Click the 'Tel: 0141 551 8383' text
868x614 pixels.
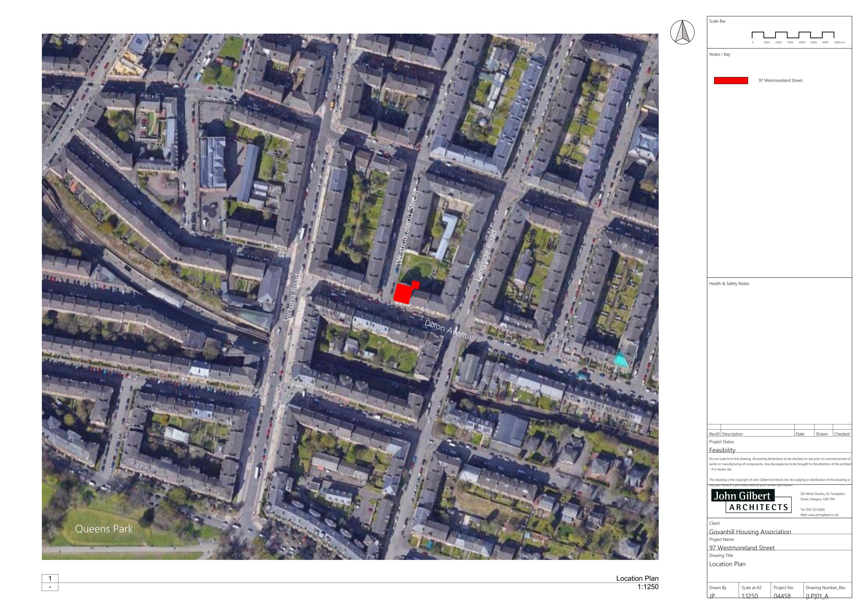click(x=812, y=510)
